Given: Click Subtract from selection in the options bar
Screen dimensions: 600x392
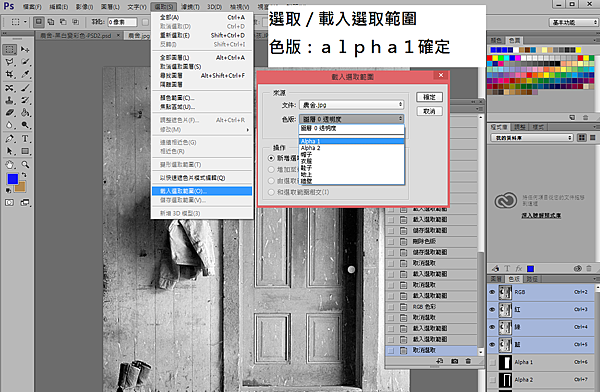Looking at the screenshot, I should [63, 22].
